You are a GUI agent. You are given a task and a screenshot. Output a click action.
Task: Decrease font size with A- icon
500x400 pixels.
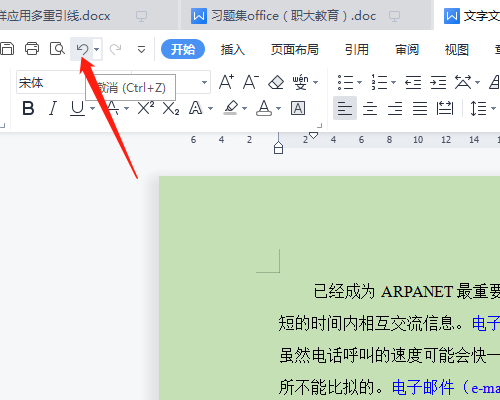251,82
